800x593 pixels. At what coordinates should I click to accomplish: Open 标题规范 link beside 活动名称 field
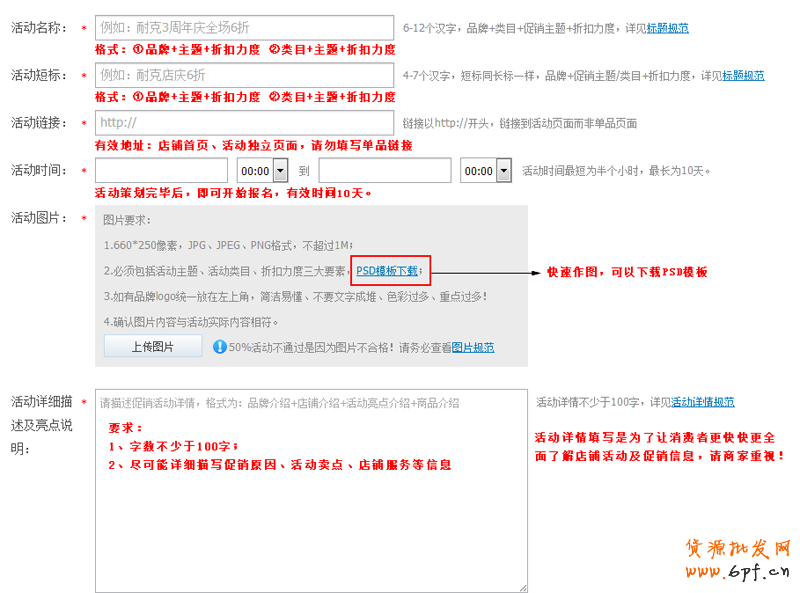click(x=667, y=28)
